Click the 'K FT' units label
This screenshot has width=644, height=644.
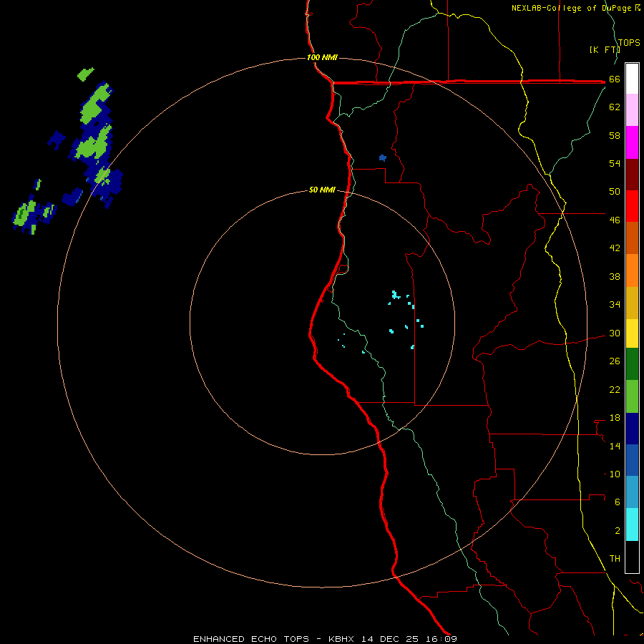coord(604,49)
